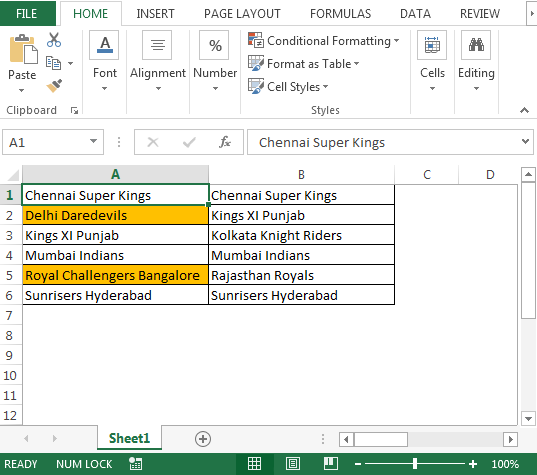The width and height of the screenshot is (537, 475).
Task: Select column B header
Action: coord(301,174)
